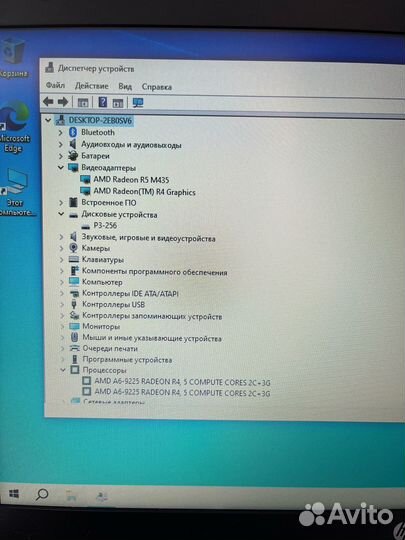
Task: Open the Help question-mark toolbar icon
Action: pyautogui.click(x=102, y=102)
